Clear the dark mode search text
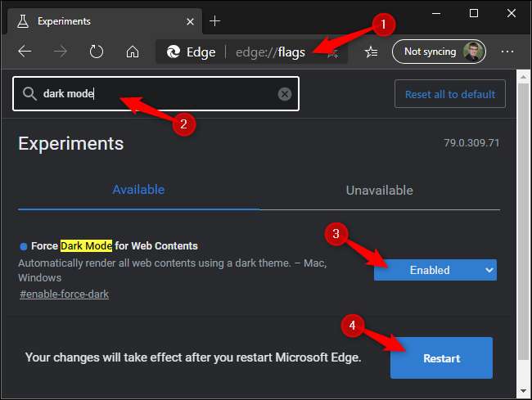 coord(284,94)
